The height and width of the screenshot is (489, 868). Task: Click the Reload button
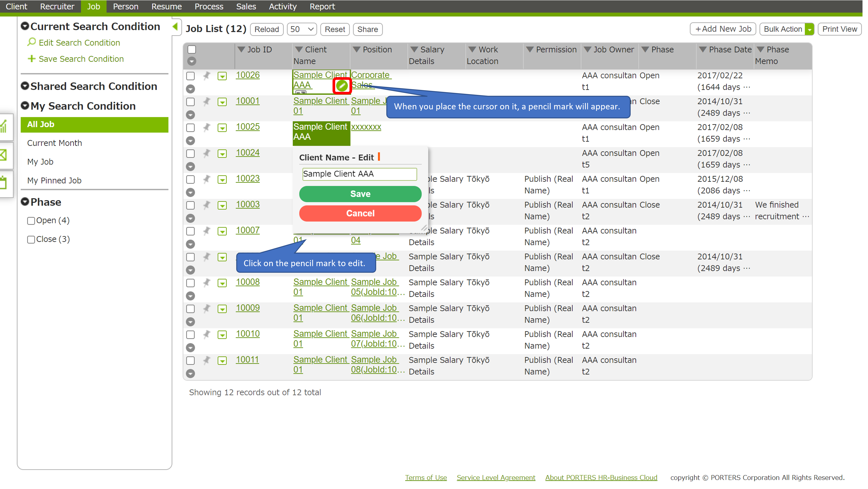(267, 29)
